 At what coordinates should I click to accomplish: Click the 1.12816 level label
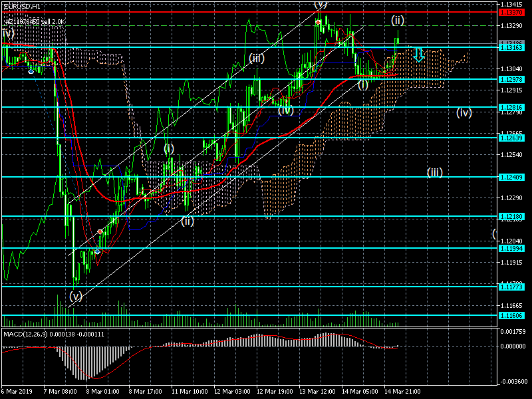[x=512, y=108]
